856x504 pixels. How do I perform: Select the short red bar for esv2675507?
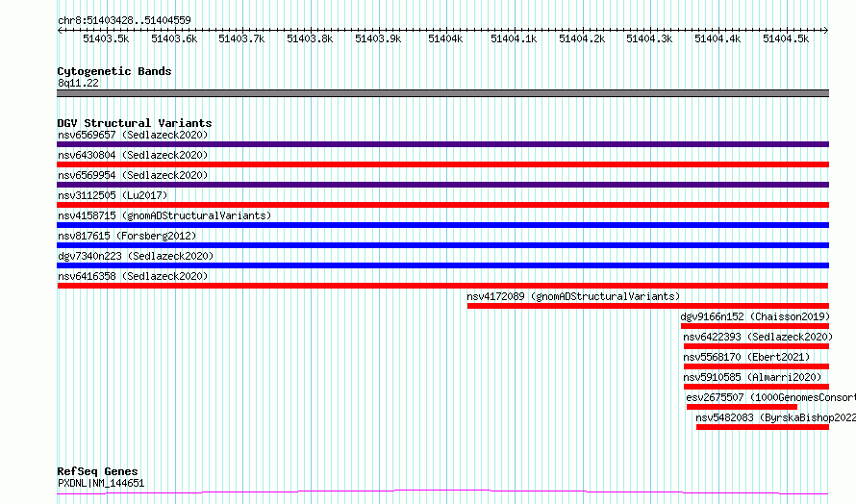[742, 407]
